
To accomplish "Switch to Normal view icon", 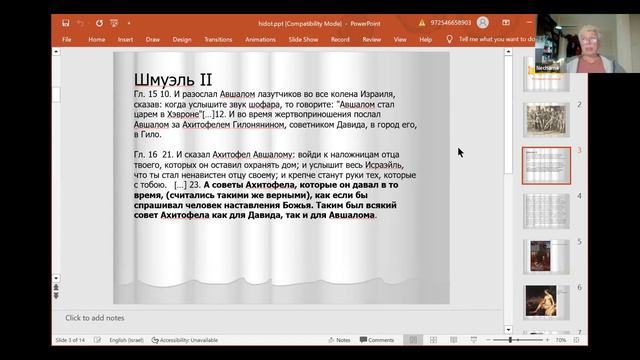I will point(413,340).
